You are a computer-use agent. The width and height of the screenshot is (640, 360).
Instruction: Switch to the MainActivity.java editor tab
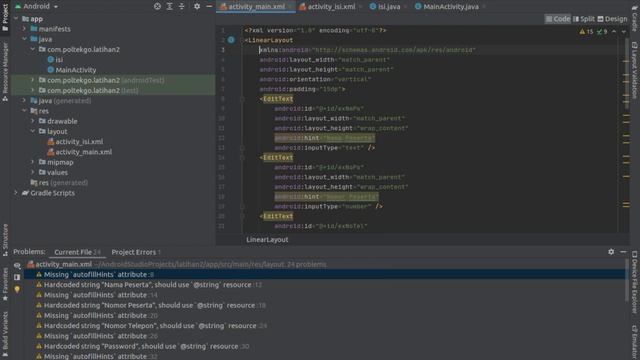(450, 7)
